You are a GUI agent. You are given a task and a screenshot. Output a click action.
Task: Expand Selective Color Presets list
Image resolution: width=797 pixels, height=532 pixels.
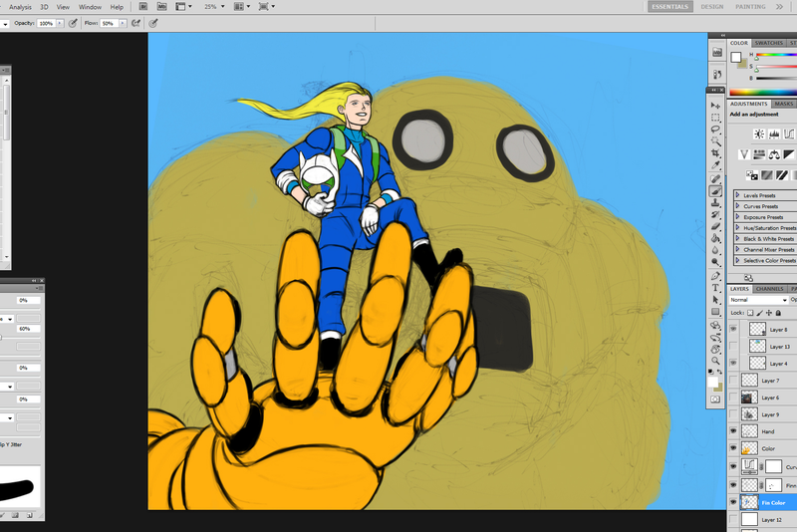pyautogui.click(x=737, y=260)
